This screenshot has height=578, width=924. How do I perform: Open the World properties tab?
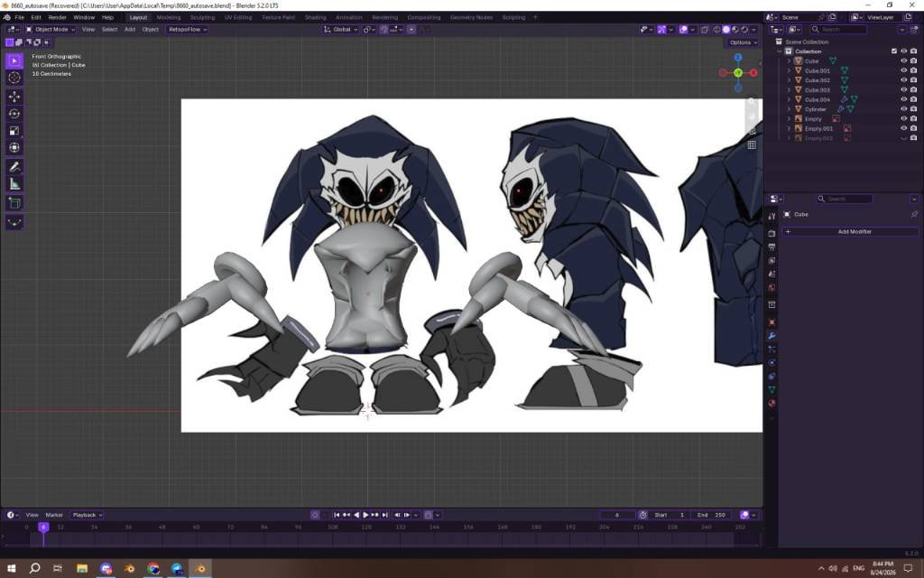[772, 288]
